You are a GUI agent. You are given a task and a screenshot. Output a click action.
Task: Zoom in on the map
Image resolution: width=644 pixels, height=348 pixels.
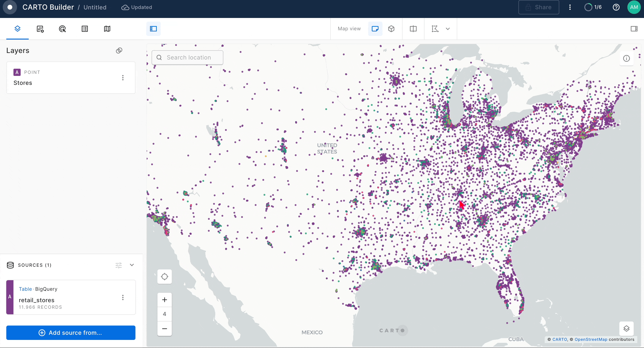[165, 300]
